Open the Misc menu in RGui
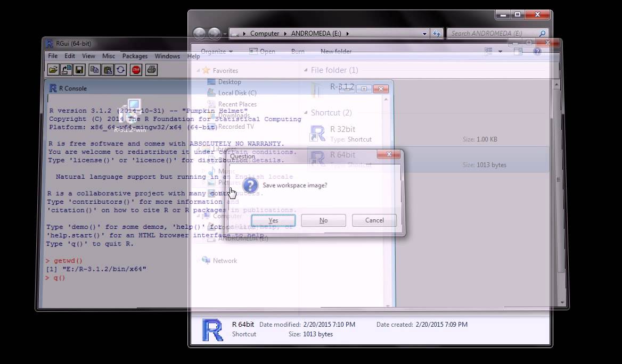The width and height of the screenshot is (622, 364). (x=108, y=56)
